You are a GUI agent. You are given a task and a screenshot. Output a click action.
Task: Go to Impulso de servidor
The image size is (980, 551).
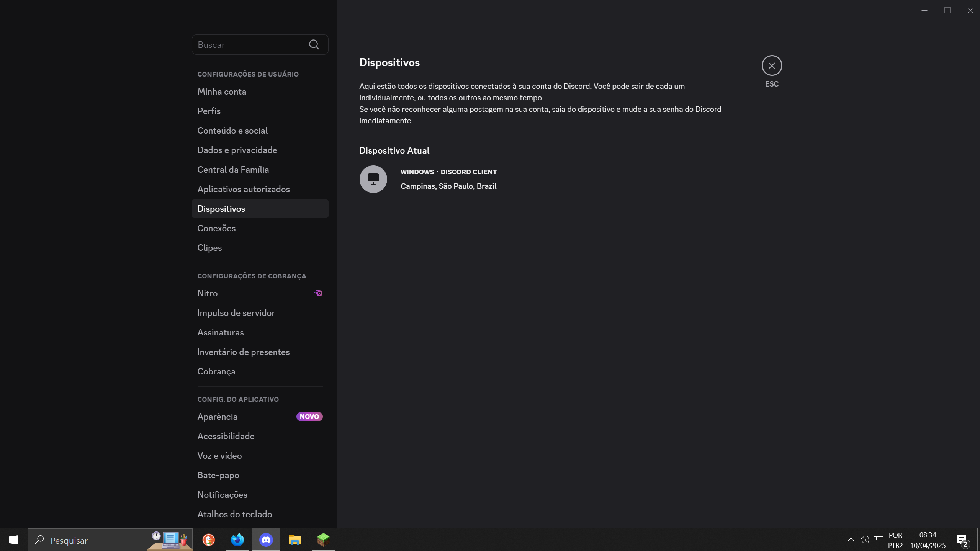click(260, 313)
